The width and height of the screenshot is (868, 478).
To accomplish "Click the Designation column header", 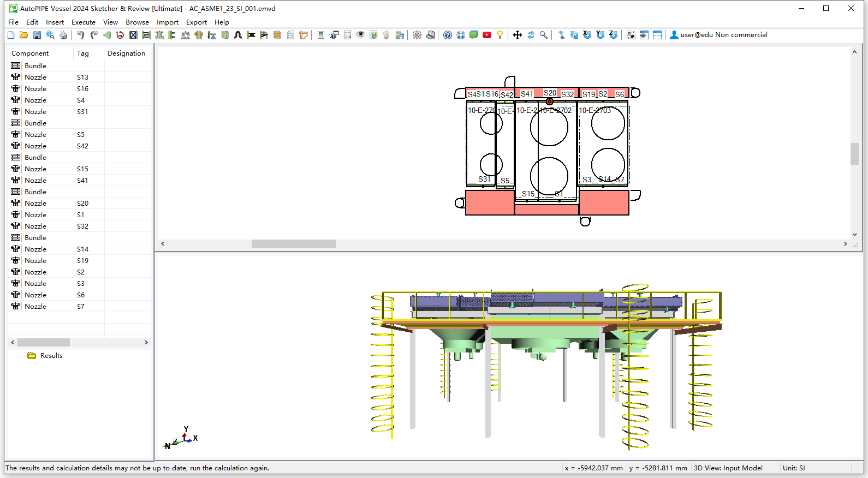I will pos(127,53).
